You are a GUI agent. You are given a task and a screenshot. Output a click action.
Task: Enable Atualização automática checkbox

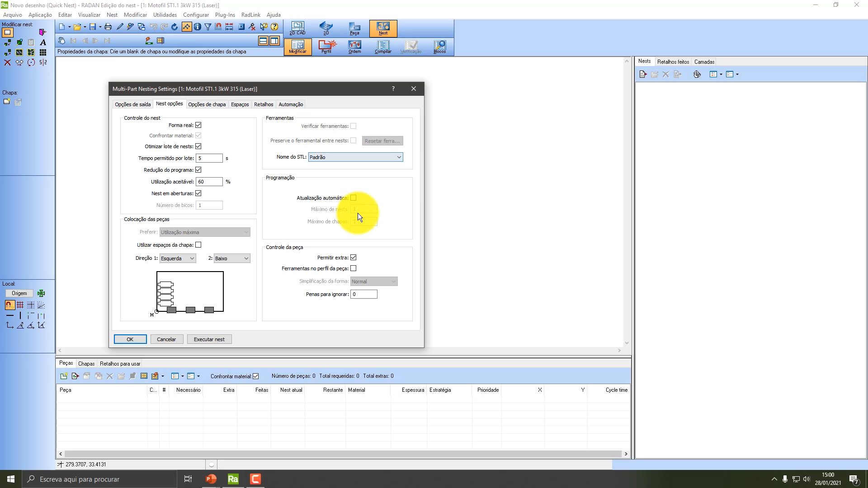tap(353, 198)
